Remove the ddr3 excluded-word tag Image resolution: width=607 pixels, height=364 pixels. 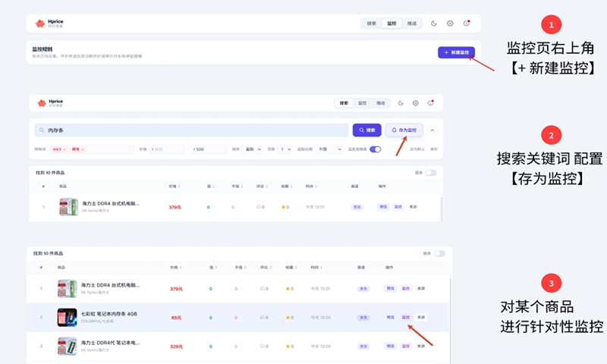(x=64, y=149)
